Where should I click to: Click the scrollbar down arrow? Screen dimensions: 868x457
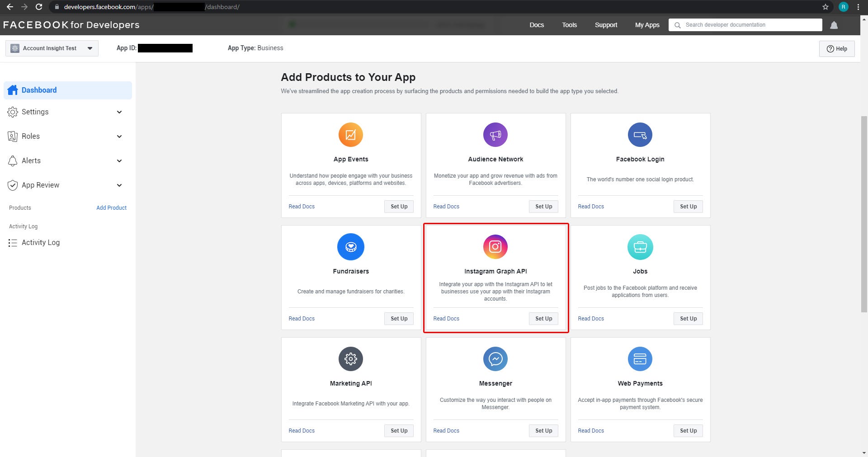pos(864,453)
